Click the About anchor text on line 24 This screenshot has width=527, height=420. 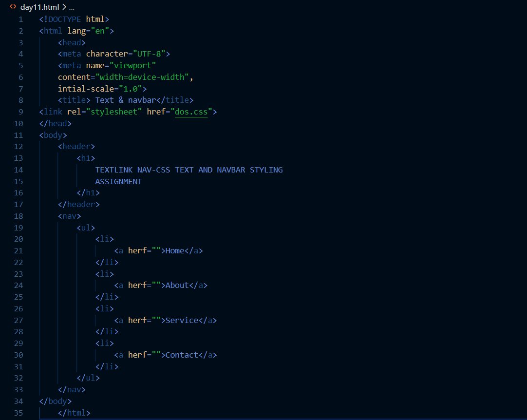pyautogui.click(x=177, y=286)
